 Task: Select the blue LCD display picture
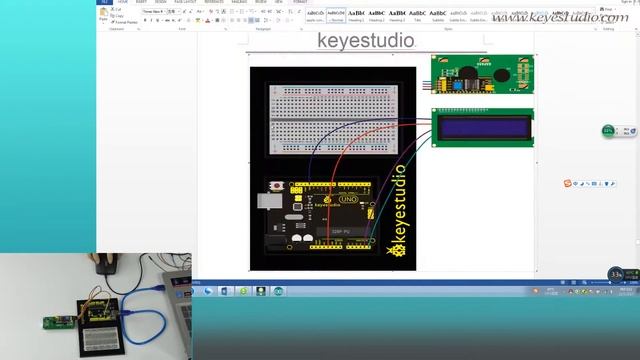pyautogui.click(x=482, y=127)
